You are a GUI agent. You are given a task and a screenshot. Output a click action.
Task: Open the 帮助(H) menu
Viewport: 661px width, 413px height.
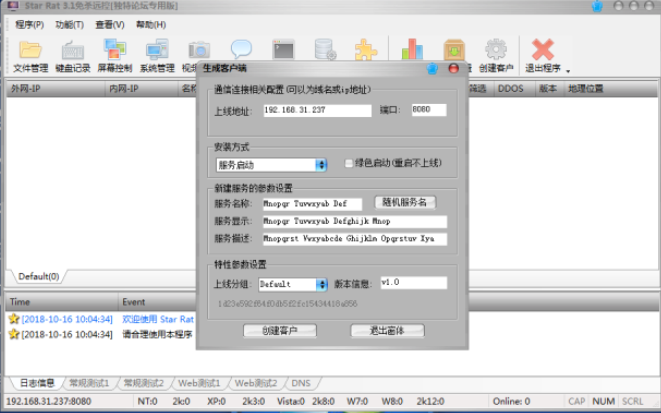point(150,24)
